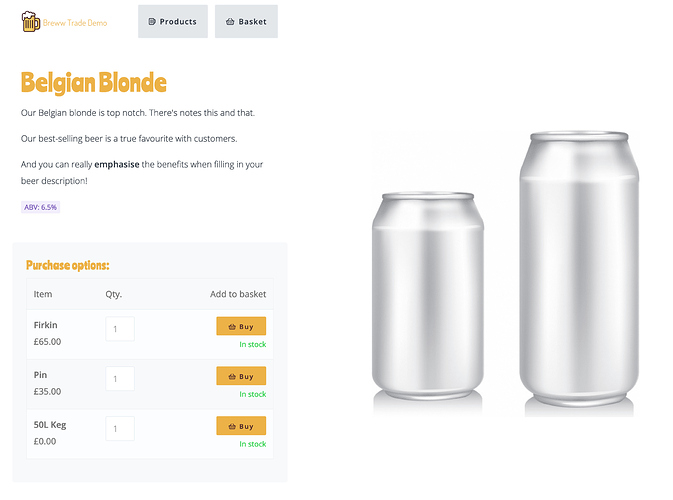
Task: Click the Belgian Blonde heading
Action: coord(94,83)
